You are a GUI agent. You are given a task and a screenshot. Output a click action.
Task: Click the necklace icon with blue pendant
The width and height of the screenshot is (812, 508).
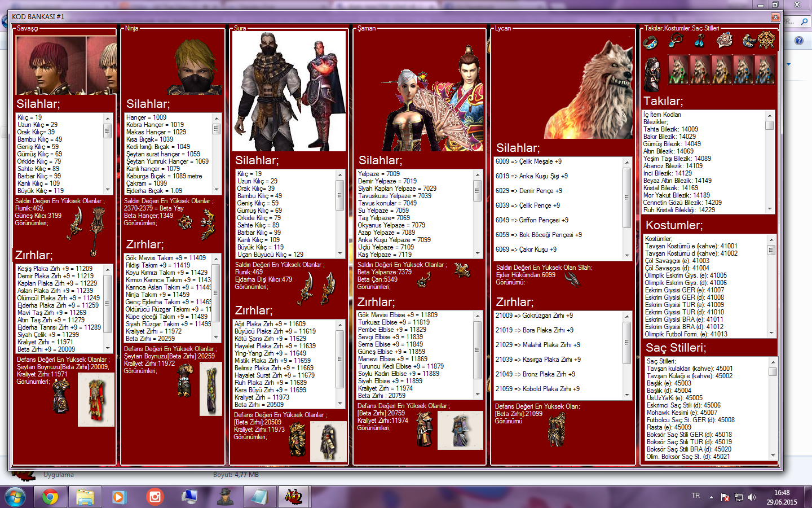675,41
